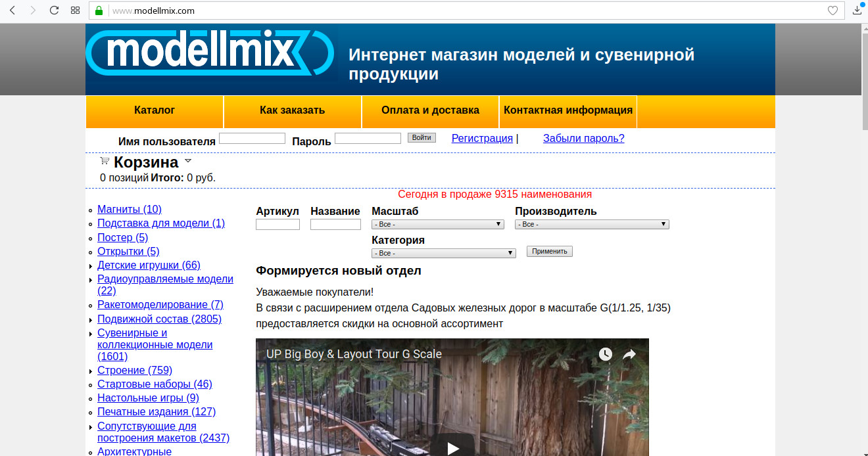Open the Детские игрушки (66) link

coord(149,265)
